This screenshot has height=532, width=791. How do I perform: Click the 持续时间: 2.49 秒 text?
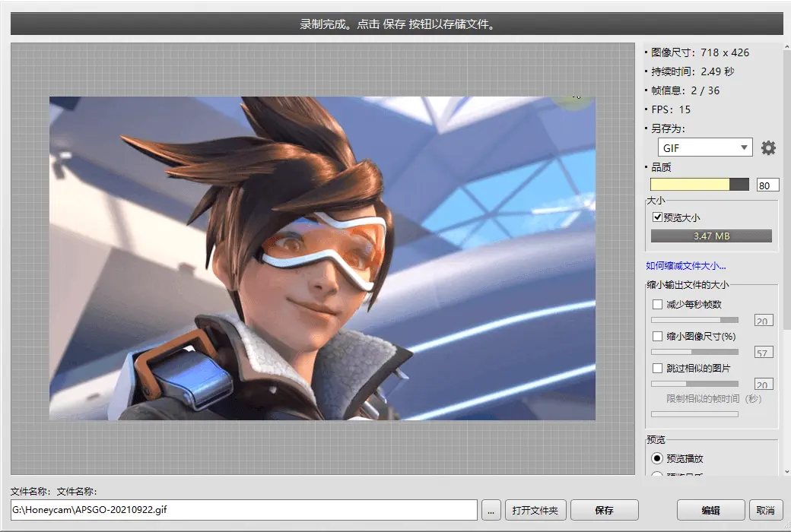pos(692,71)
